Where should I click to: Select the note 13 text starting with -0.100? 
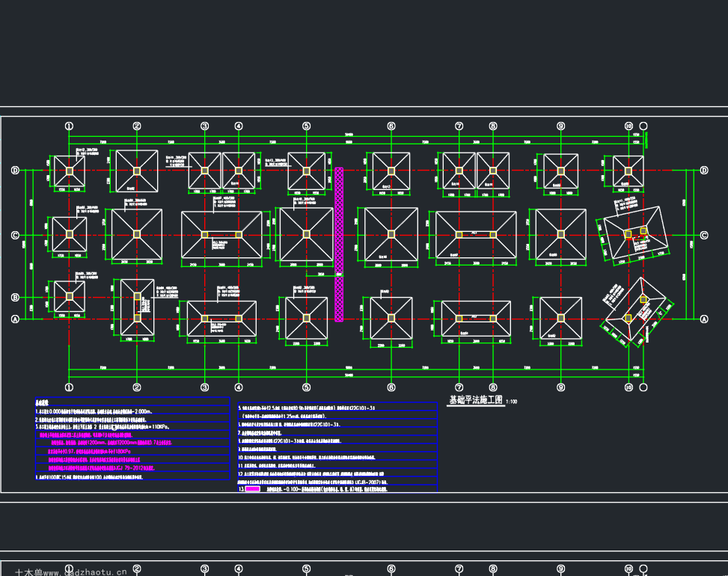(x=326, y=488)
